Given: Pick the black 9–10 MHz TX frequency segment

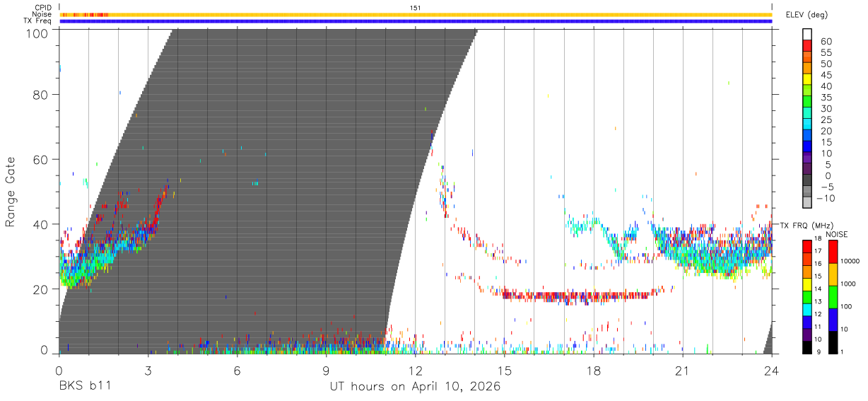Looking at the screenshot, I should point(807,347).
